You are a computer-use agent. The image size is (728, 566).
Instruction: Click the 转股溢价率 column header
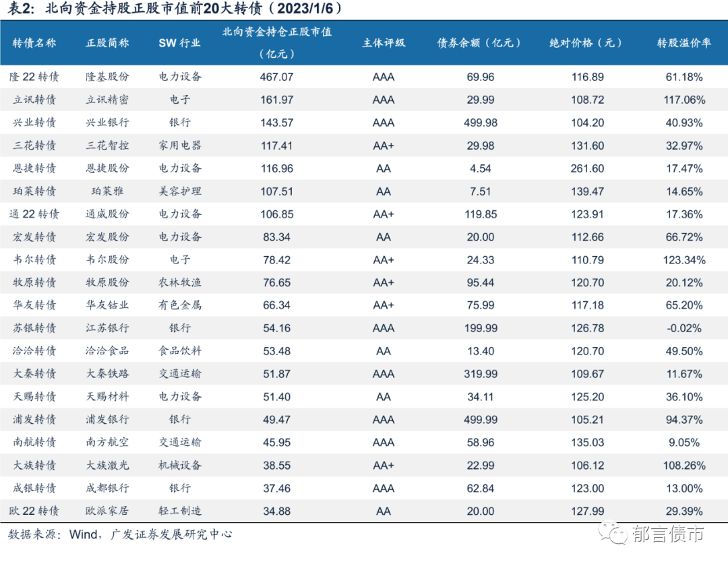(684, 43)
